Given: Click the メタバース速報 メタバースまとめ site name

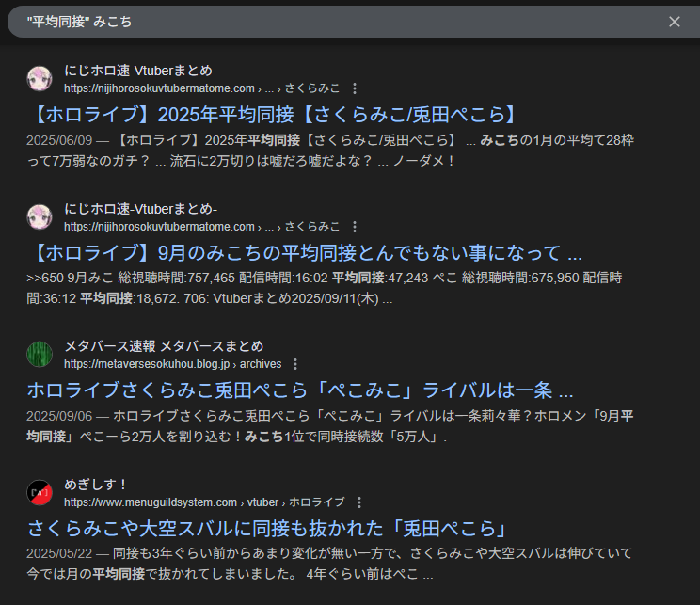Looking at the screenshot, I should (164, 346).
